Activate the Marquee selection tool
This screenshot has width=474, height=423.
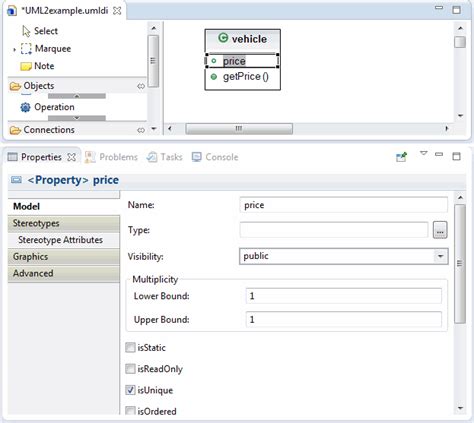point(46,49)
